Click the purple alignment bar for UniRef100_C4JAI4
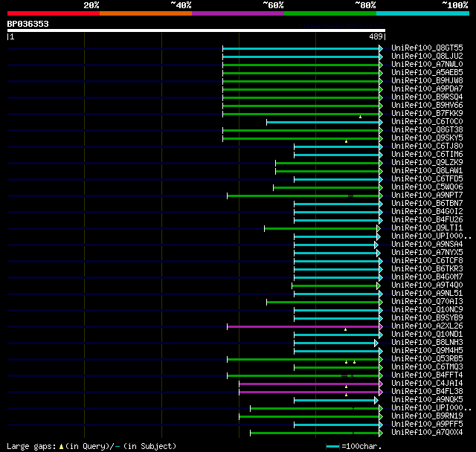Screen dimensions: 476x452 [309, 384]
